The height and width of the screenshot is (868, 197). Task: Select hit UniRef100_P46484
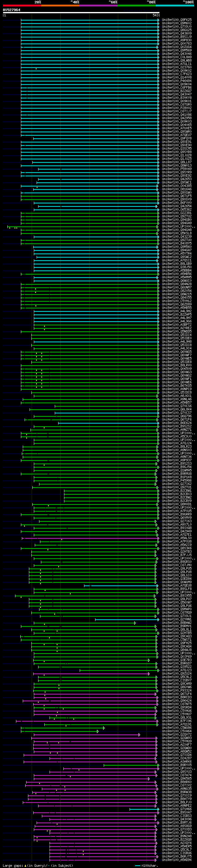pos(177,81)
